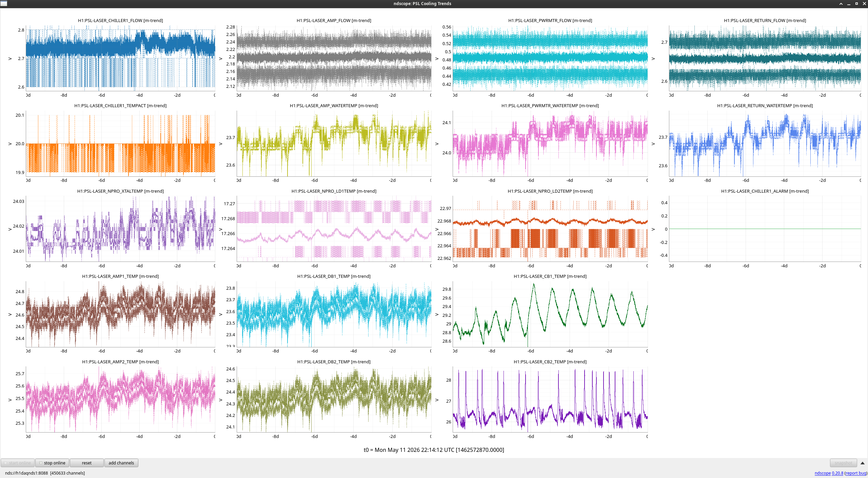Select the H1:PSL-LASER_DB1_TEMP plot title
The image size is (868, 478).
coord(334,276)
